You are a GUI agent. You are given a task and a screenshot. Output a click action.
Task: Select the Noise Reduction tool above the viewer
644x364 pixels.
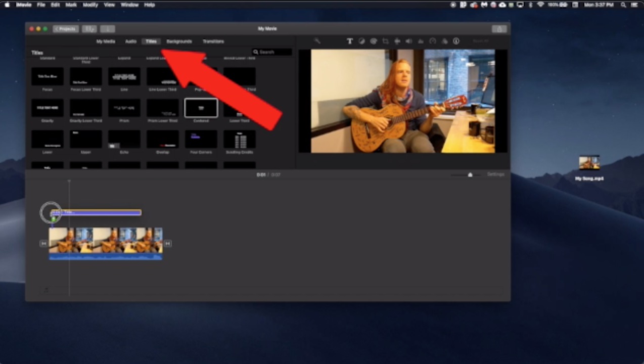pyautogui.click(x=421, y=41)
